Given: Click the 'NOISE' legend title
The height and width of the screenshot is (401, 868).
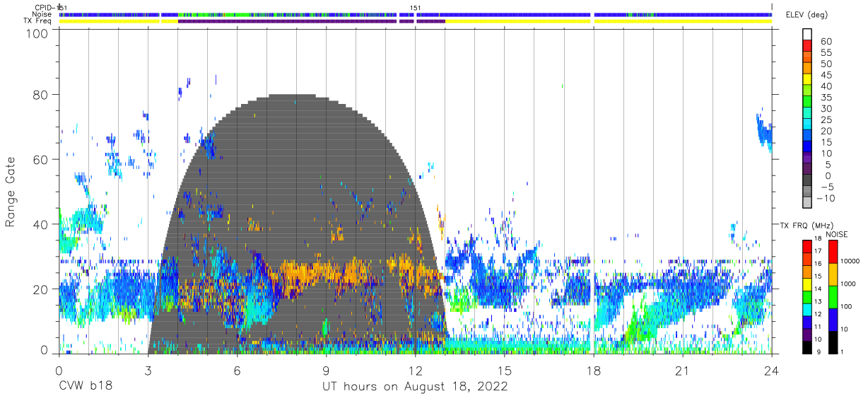Looking at the screenshot, I should click(x=838, y=234).
